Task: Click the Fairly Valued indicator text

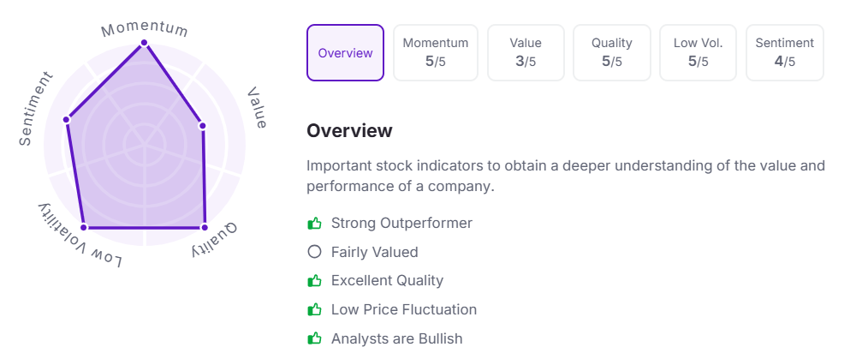Action: click(374, 252)
